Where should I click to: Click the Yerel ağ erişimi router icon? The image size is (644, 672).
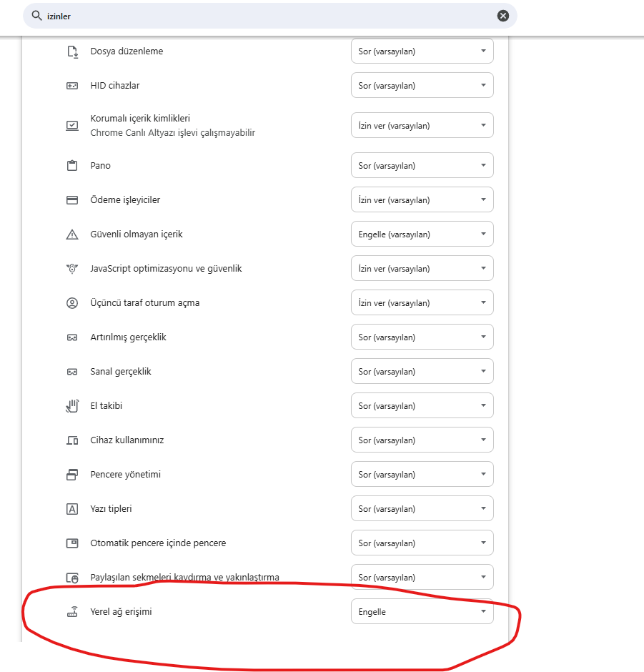[72, 612]
